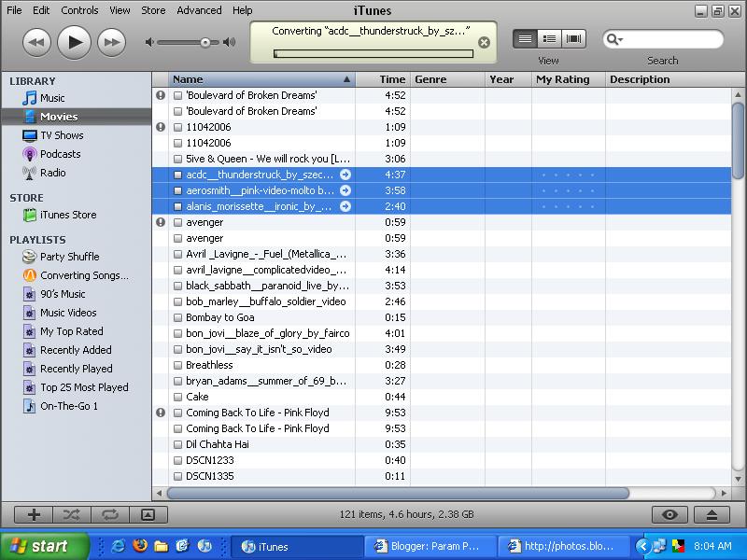The height and width of the screenshot is (560, 747).
Task: Adjust the volume slider knob
Action: (205, 42)
